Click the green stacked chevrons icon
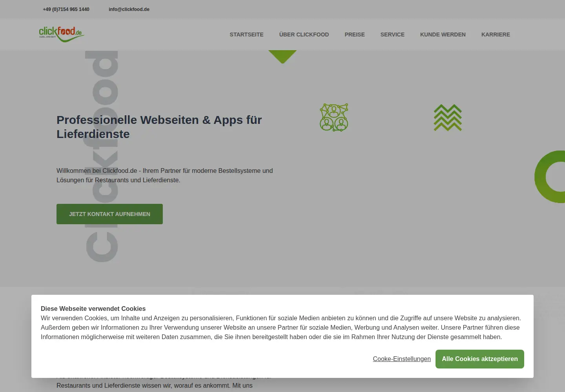This screenshot has height=392, width=565. tap(448, 118)
